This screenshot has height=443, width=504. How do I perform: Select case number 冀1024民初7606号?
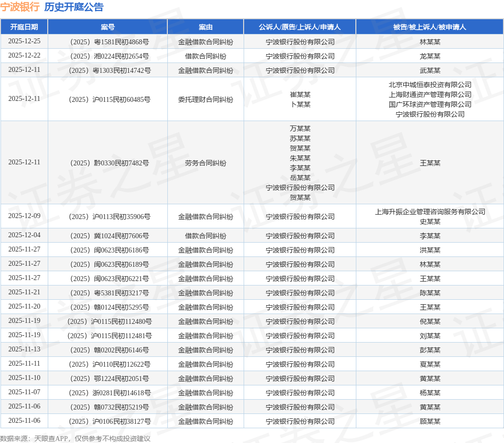(110, 236)
